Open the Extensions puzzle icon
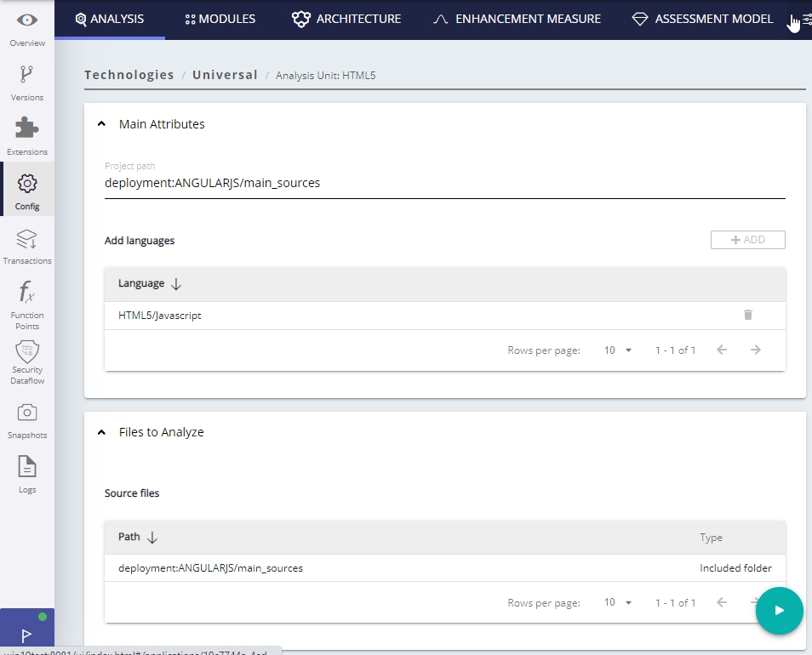Image resolution: width=812 pixels, height=655 pixels. [27, 136]
